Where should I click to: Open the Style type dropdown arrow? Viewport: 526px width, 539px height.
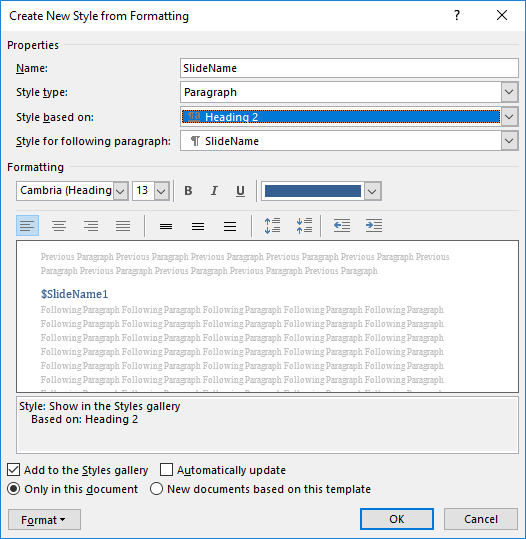[x=509, y=92]
